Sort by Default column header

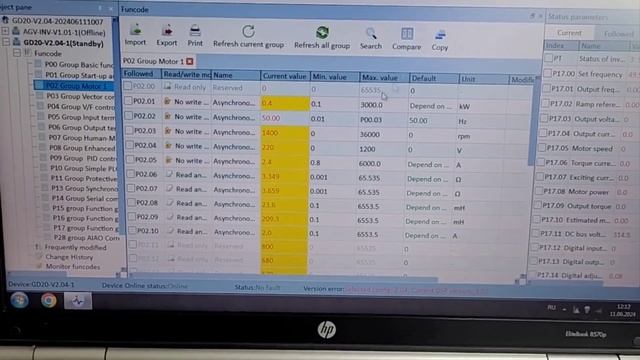pyautogui.click(x=433, y=78)
